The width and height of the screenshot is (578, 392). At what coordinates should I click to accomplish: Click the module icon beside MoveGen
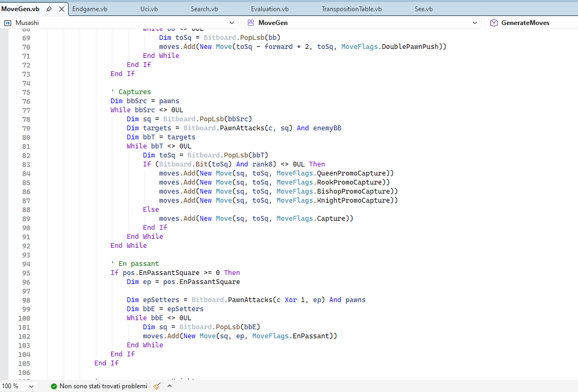[250, 23]
